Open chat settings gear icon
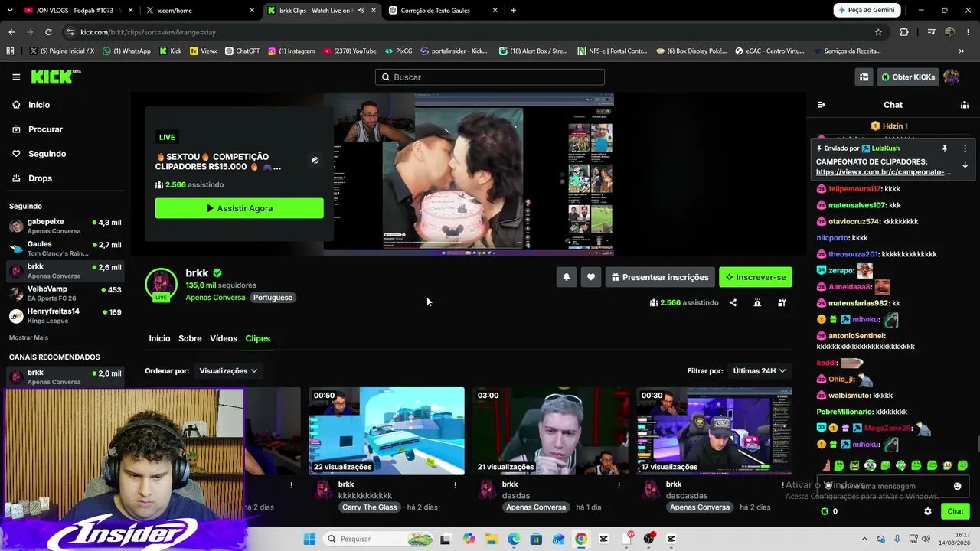This screenshot has height=551, width=980. click(928, 511)
